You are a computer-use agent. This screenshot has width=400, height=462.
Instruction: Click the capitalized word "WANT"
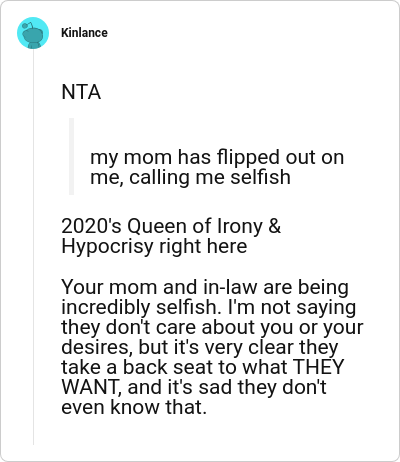pos(89,387)
